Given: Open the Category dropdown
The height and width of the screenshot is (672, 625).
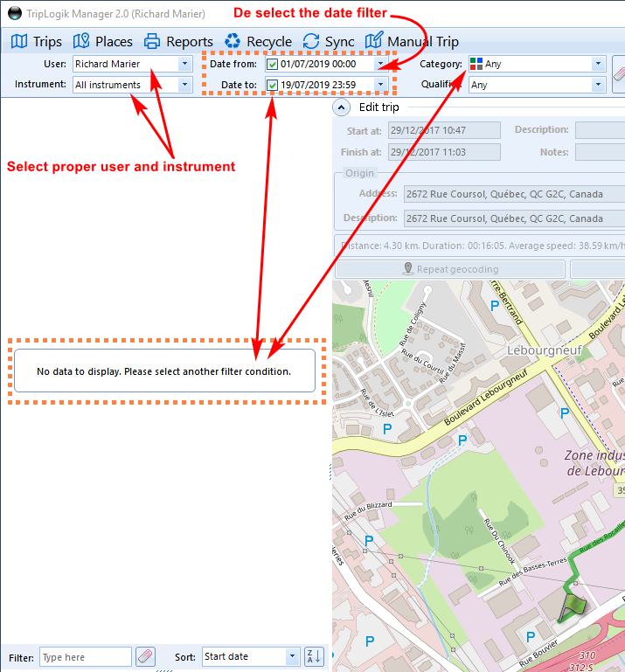Looking at the screenshot, I should [599, 64].
